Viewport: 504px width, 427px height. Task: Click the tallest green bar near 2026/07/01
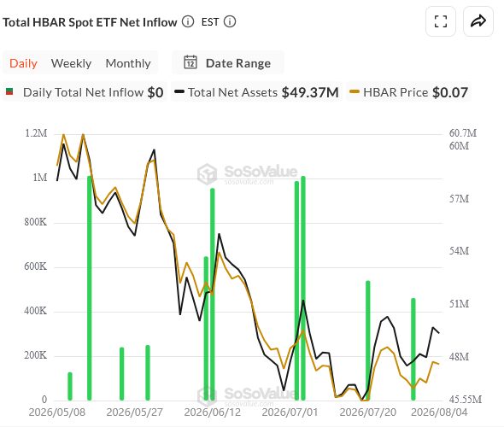[x=303, y=288]
